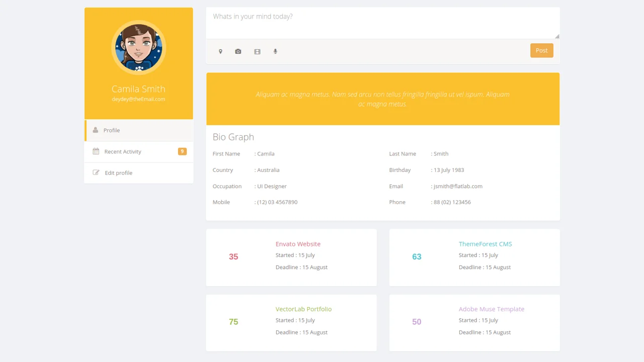Open the resize handle on the post box
Screen dimensions: 644x362
556,36
